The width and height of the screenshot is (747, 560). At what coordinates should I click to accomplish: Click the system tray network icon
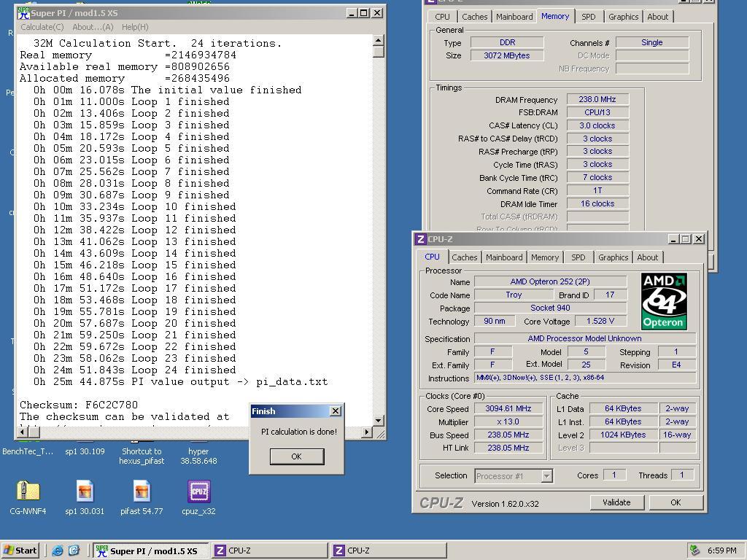pos(695,551)
